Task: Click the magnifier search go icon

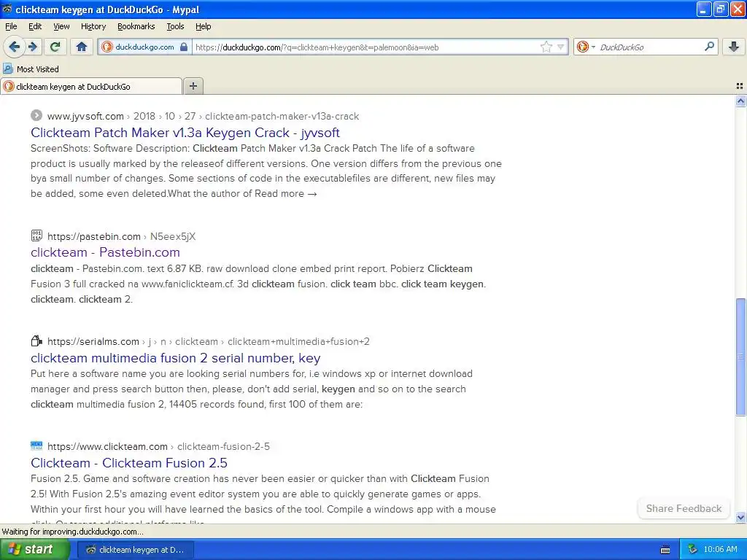Action: click(709, 47)
